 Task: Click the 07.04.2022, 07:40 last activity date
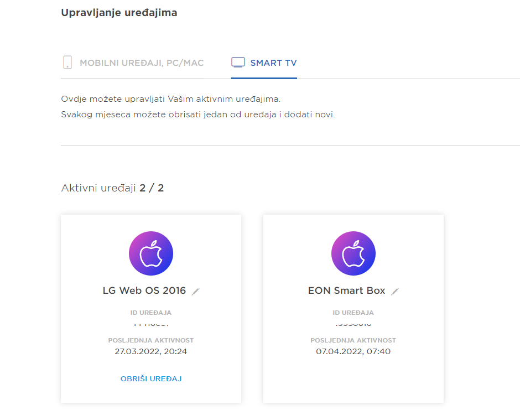353,351
